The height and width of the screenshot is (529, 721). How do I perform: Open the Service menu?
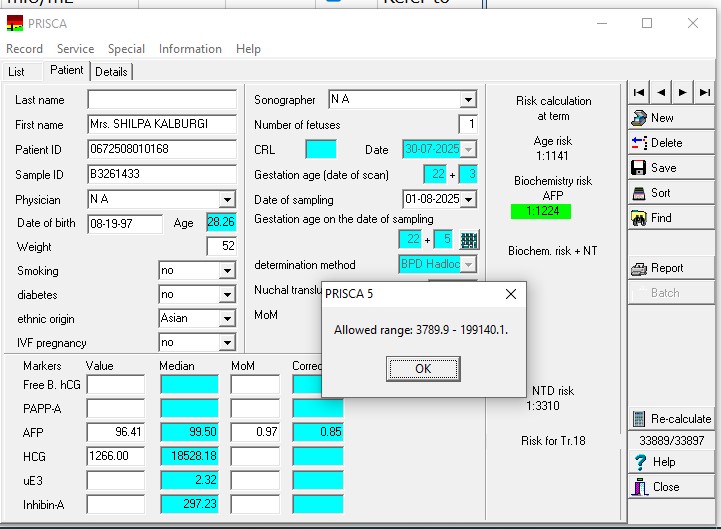[x=75, y=49]
